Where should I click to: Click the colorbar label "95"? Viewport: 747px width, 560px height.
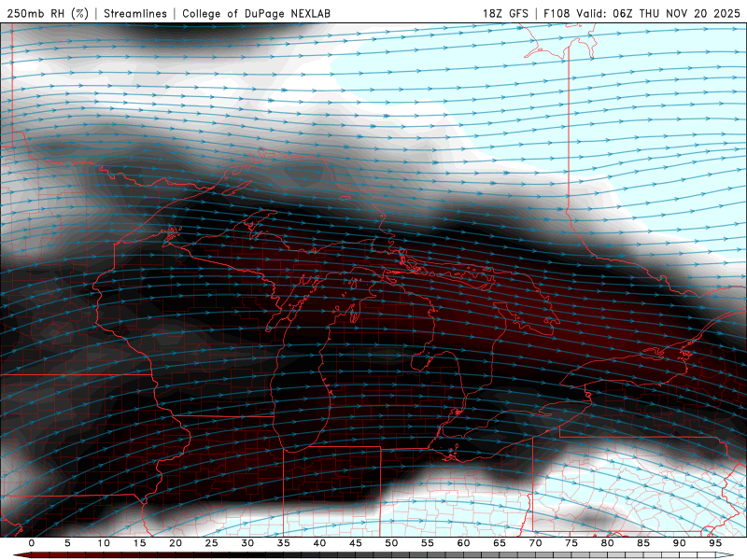coord(715,543)
